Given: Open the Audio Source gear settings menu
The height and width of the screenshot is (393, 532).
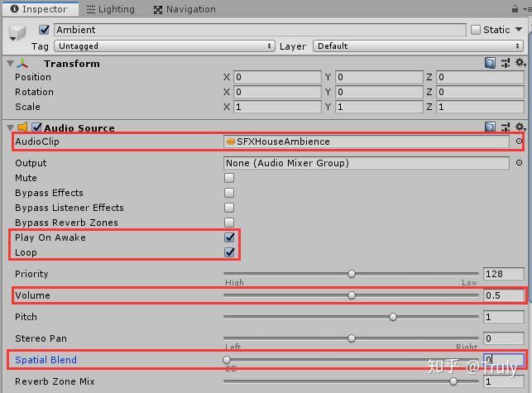Looking at the screenshot, I should coord(520,127).
